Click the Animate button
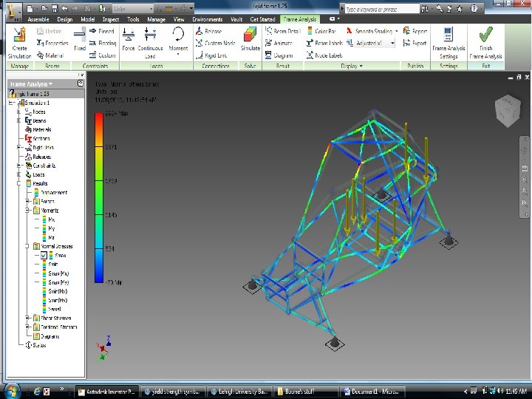Screen dimensions: 532x399 [x=282, y=44]
